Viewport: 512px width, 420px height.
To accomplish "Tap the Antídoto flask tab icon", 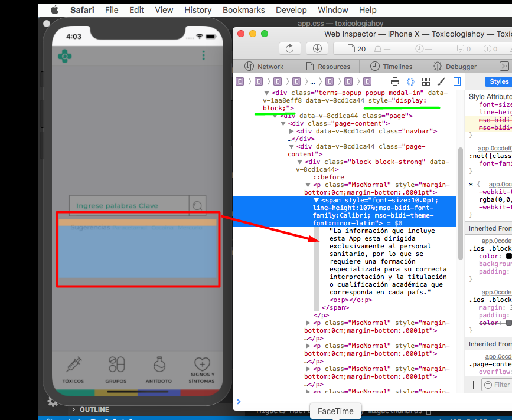I will click(159, 364).
